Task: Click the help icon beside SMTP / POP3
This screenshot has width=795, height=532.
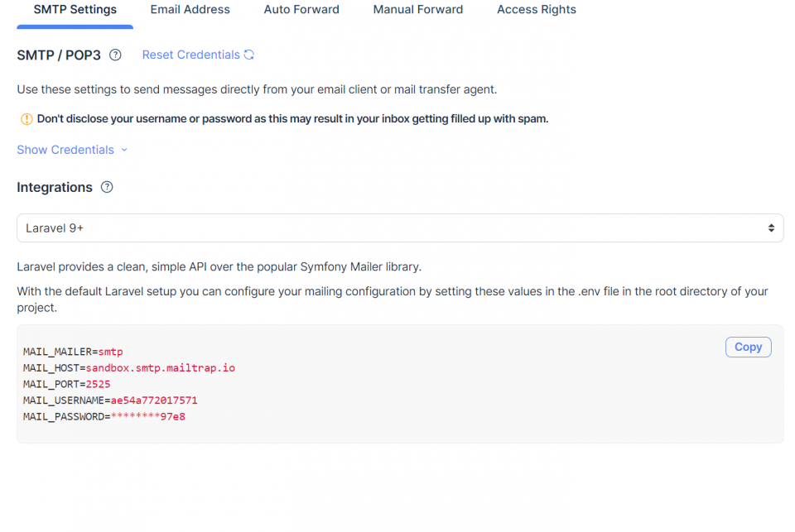Action: point(115,55)
